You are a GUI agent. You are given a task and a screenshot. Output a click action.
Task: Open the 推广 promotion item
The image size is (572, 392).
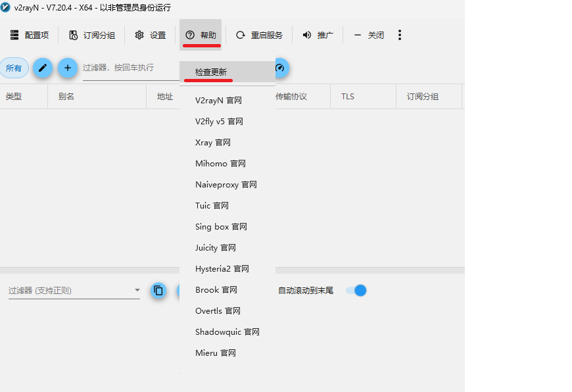(318, 35)
